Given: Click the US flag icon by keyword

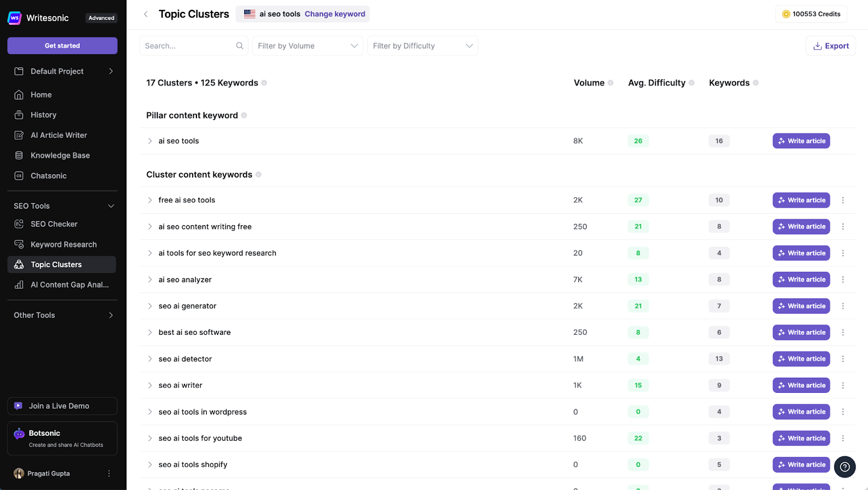Looking at the screenshot, I should [250, 14].
